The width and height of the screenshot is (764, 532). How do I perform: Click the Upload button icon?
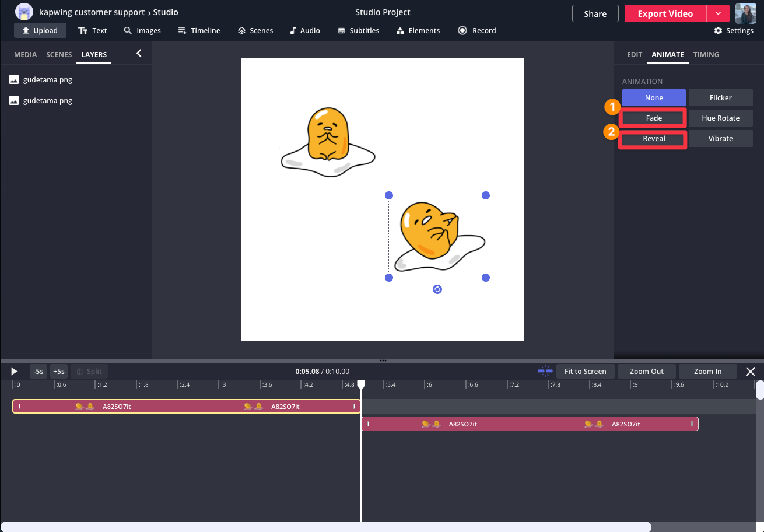26,30
